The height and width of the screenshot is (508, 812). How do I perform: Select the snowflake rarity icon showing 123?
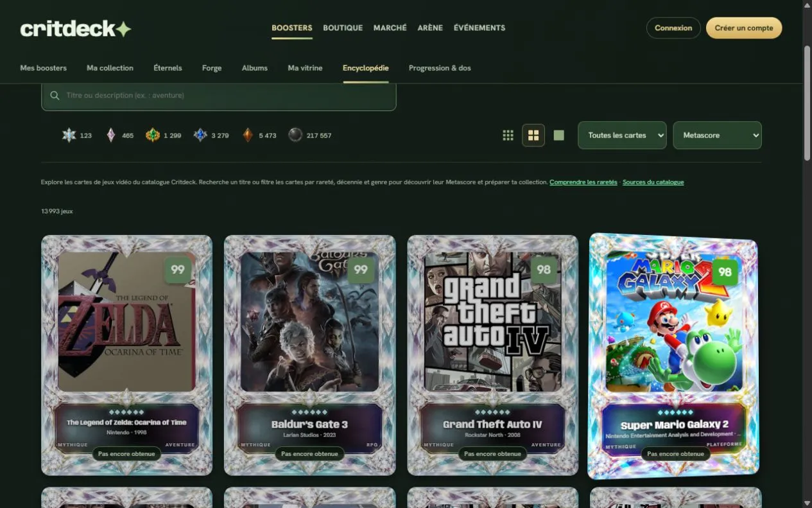[69, 136]
